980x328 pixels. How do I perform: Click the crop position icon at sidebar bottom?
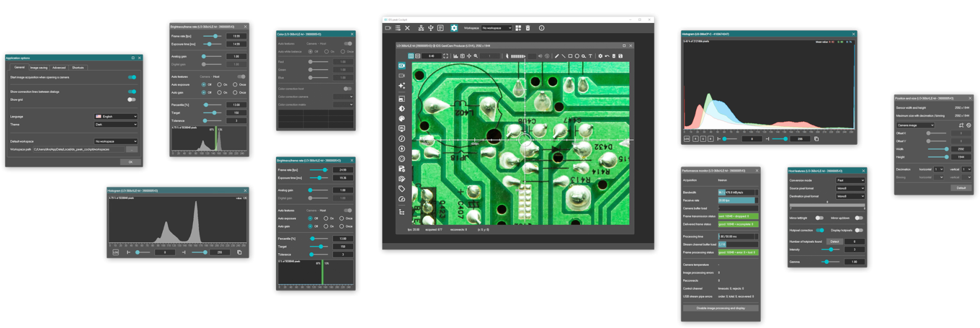pos(402,213)
